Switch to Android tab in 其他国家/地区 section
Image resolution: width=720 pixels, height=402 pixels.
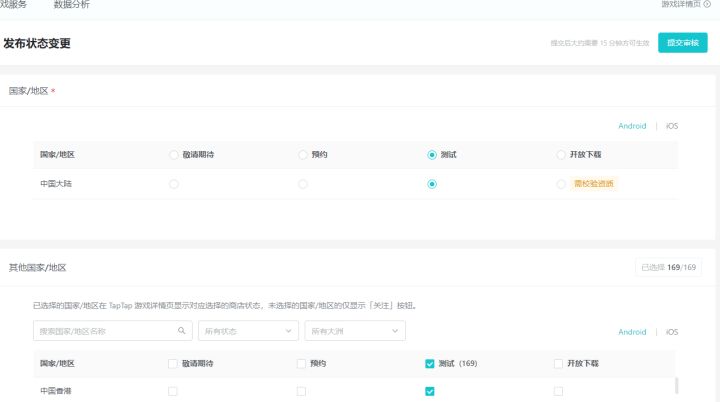tap(632, 332)
